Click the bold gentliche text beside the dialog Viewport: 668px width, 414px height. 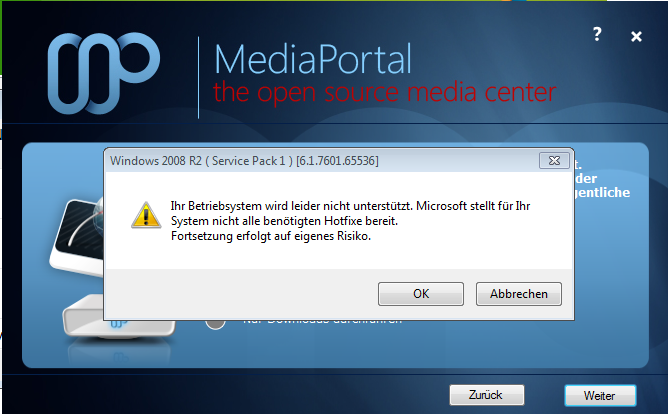point(602,193)
